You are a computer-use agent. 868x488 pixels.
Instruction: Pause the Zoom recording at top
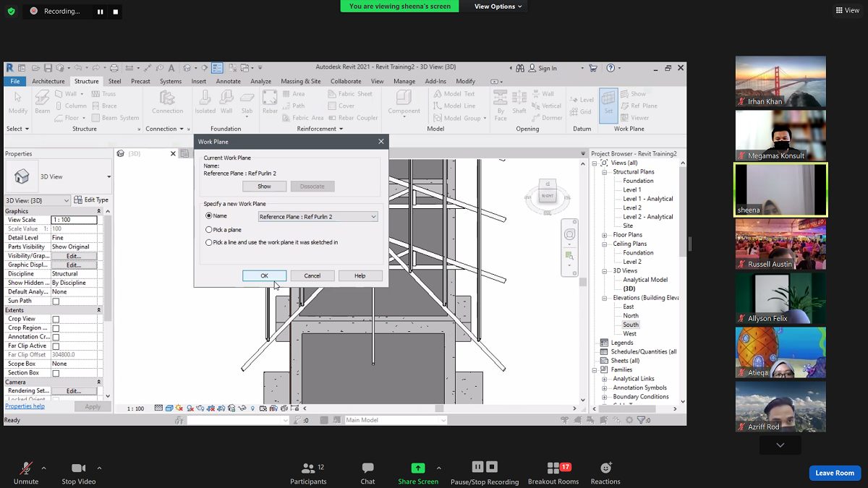pos(100,12)
